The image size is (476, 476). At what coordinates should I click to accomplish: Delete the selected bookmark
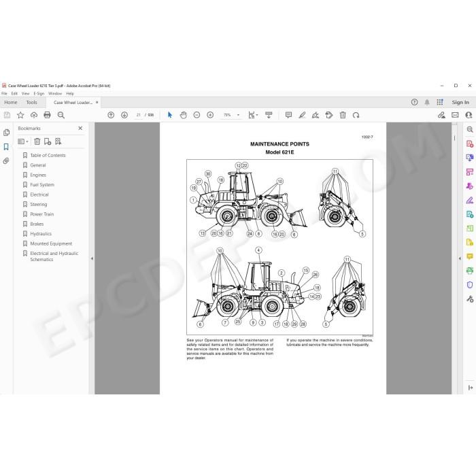(37, 141)
